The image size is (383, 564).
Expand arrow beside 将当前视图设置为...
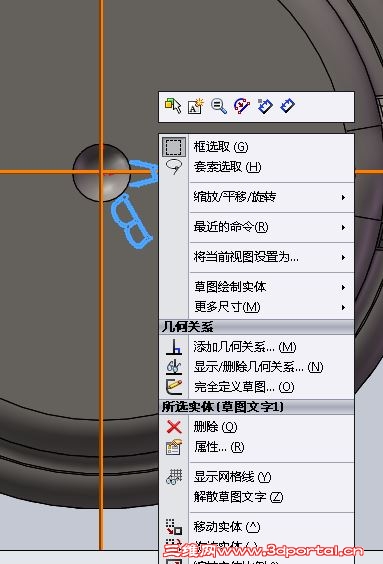coord(343,258)
